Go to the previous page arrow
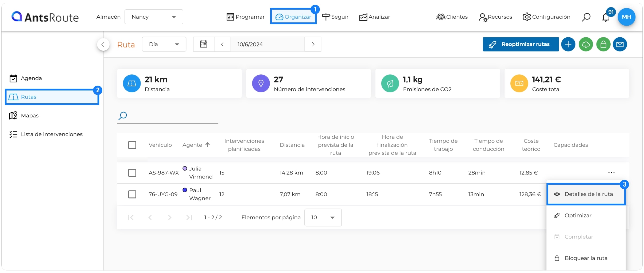 pos(150,217)
